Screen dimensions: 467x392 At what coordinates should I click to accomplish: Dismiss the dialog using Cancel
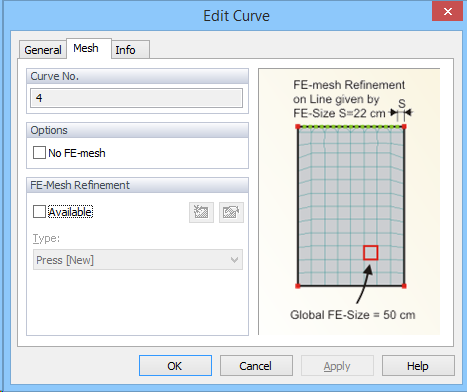coord(256,366)
